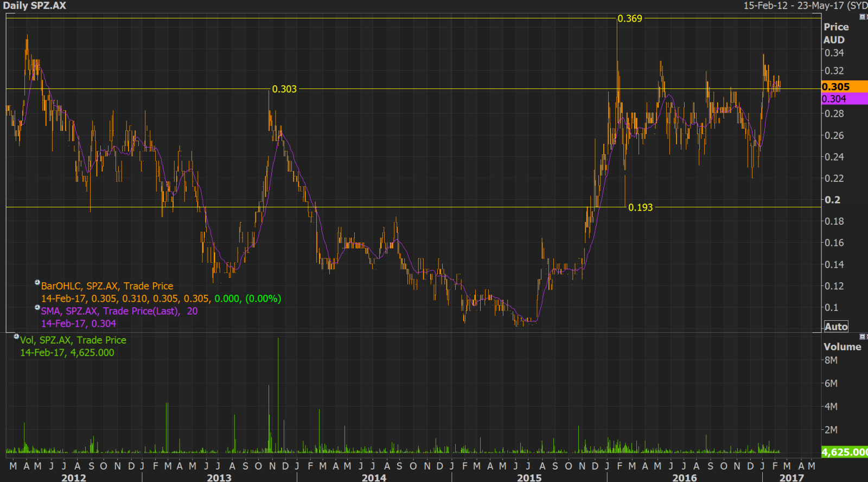Viewport: 868px width, 482px height.
Task: Click the 0.14 price axis label
Action: 834,265
